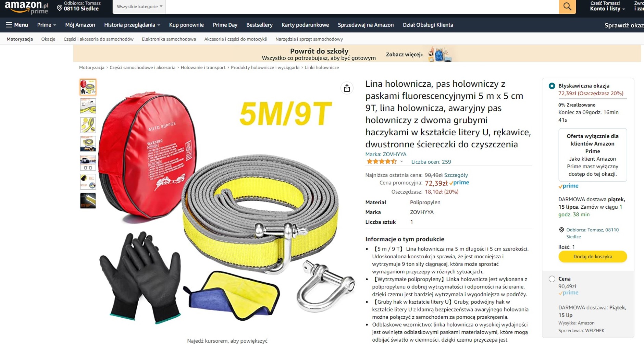Click the delivery location pin icon in header
The height and width of the screenshot is (344, 644).
coord(60,8)
